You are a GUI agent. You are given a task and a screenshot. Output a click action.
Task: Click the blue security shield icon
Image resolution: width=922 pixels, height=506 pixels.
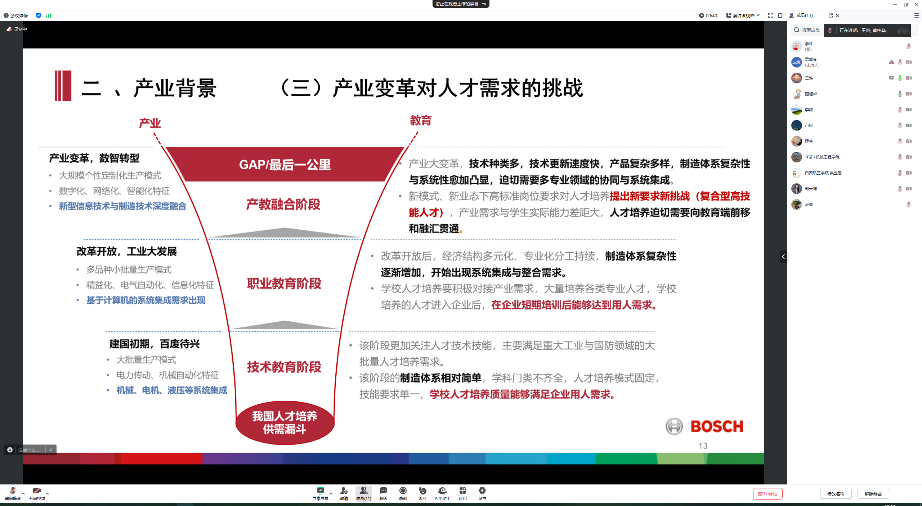click(x=39, y=16)
